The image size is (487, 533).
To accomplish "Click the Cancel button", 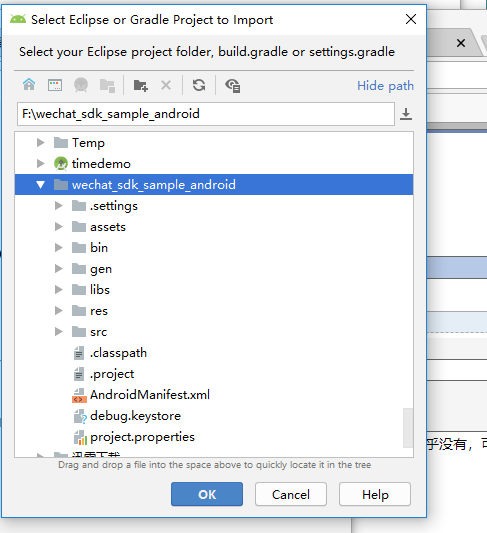I will pos(291,494).
